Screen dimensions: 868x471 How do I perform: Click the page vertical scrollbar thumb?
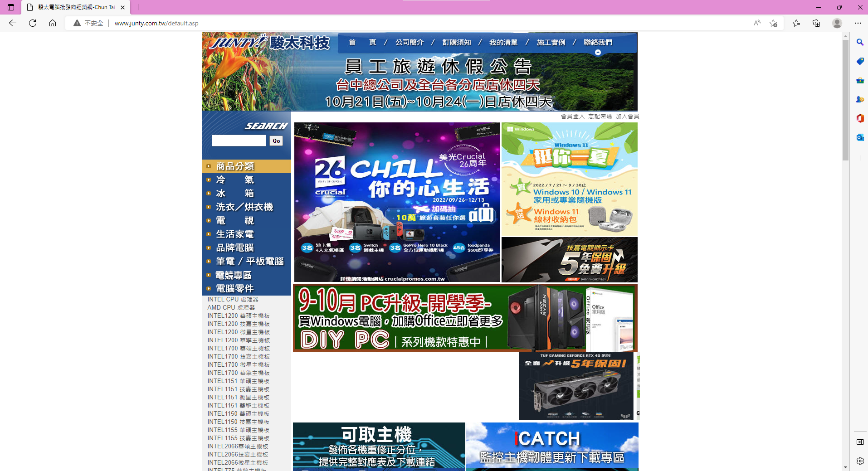(x=845, y=100)
